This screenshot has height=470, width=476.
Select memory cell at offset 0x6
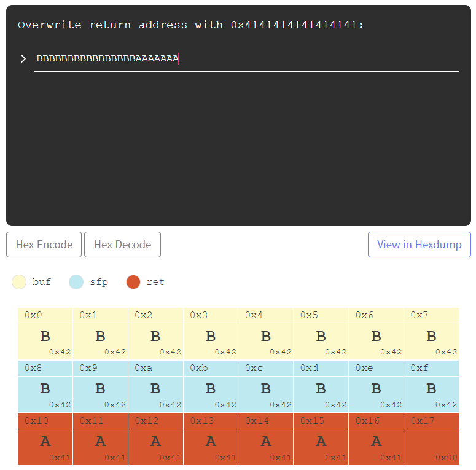coord(376,334)
